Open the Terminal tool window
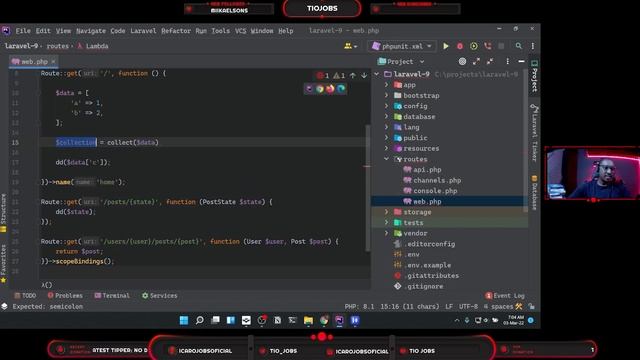The height and width of the screenshot is (360, 640). point(112,296)
